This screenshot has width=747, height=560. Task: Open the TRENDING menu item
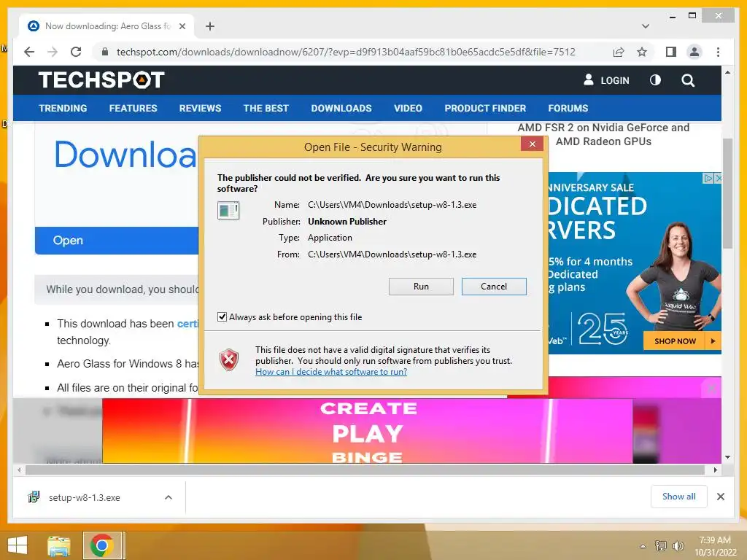pos(63,108)
